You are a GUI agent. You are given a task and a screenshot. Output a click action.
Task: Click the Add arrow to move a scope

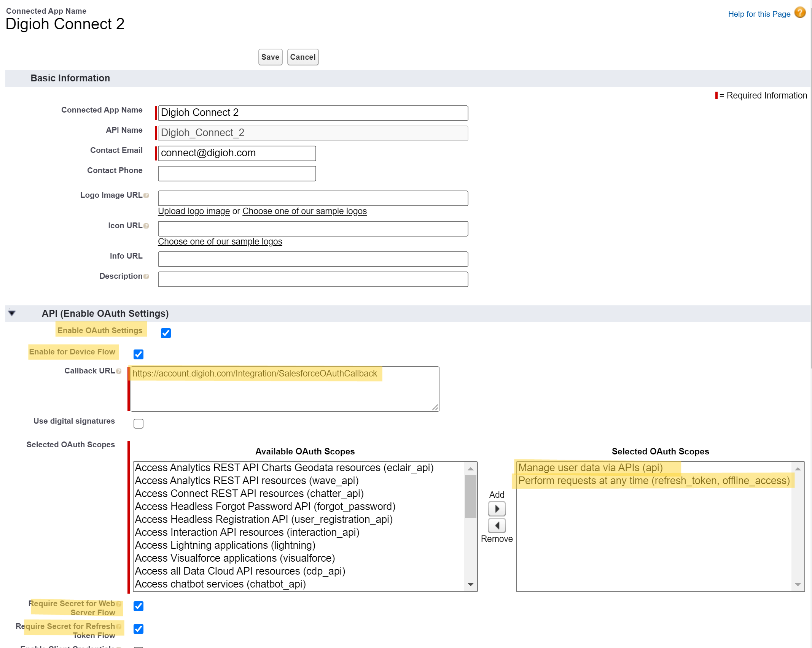click(x=497, y=509)
